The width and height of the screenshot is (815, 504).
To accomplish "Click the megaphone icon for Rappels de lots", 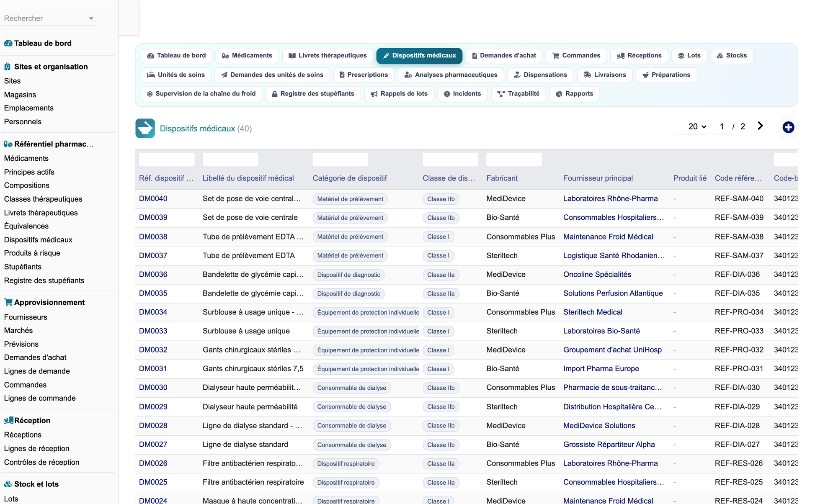I will pos(374,94).
